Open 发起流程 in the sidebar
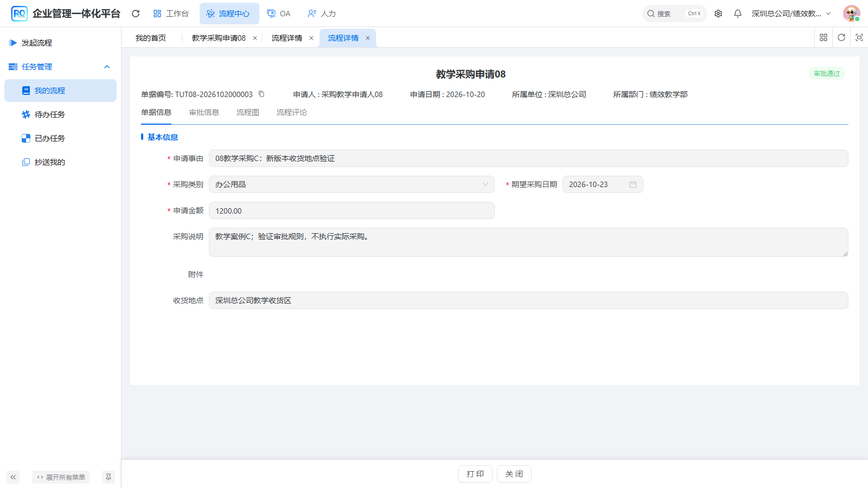This screenshot has height=488, width=868. click(60, 43)
